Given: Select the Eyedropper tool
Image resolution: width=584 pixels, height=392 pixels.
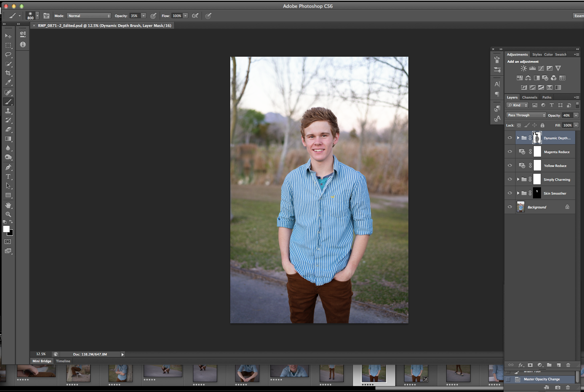Looking at the screenshot, I should click(x=8, y=82).
